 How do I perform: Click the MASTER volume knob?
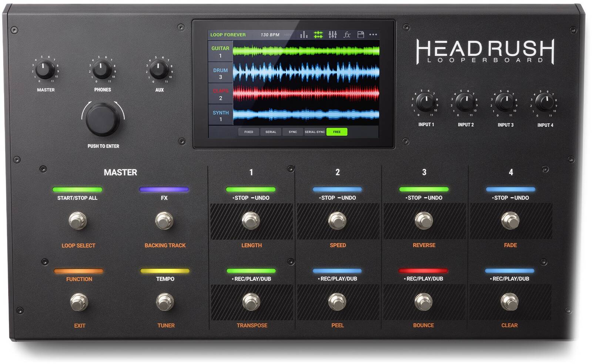click(45, 70)
